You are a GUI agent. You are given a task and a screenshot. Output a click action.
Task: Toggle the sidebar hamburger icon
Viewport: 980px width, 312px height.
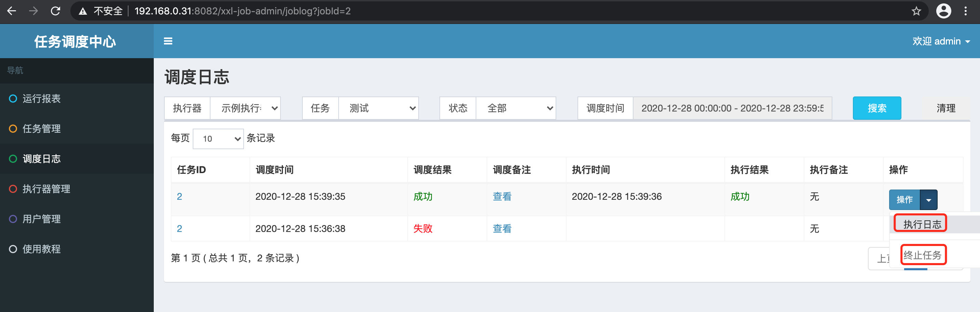(168, 41)
